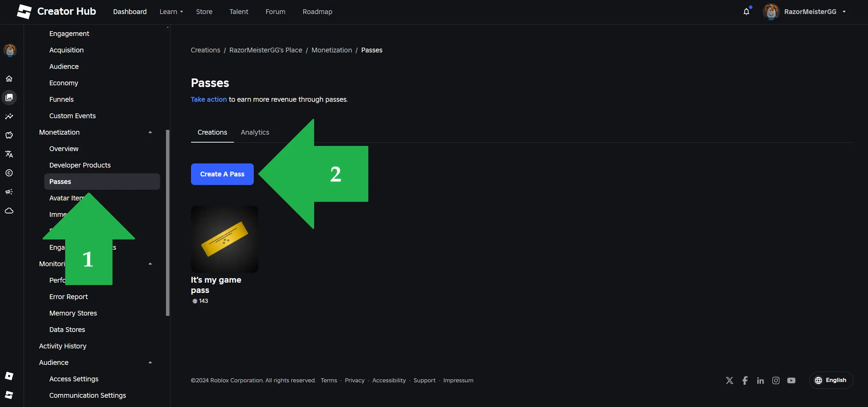Open the Monetization breadcrumb link
Image resolution: width=868 pixels, height=407 pixels.
332,50
